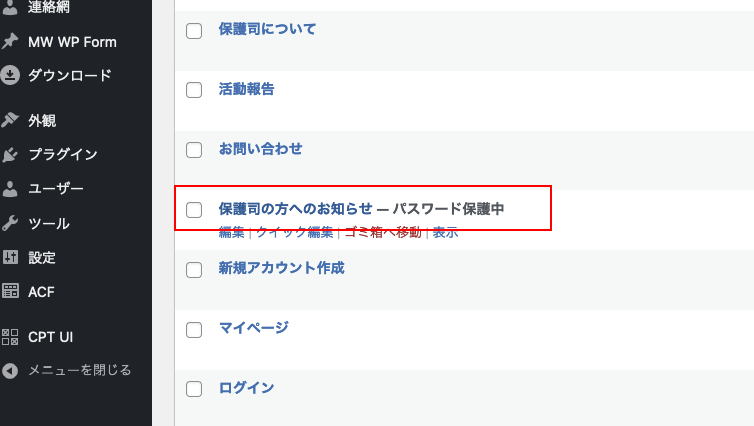The image size is (754, 426).
Task: Click the ダウンロード download icon
Action: [10, 75]
